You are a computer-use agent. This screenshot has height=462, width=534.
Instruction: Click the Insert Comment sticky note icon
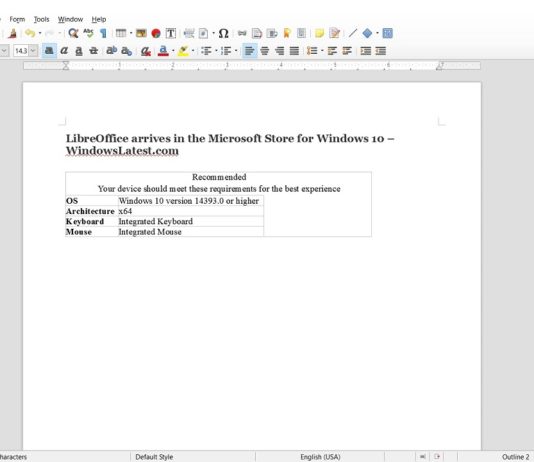point(319,33)
